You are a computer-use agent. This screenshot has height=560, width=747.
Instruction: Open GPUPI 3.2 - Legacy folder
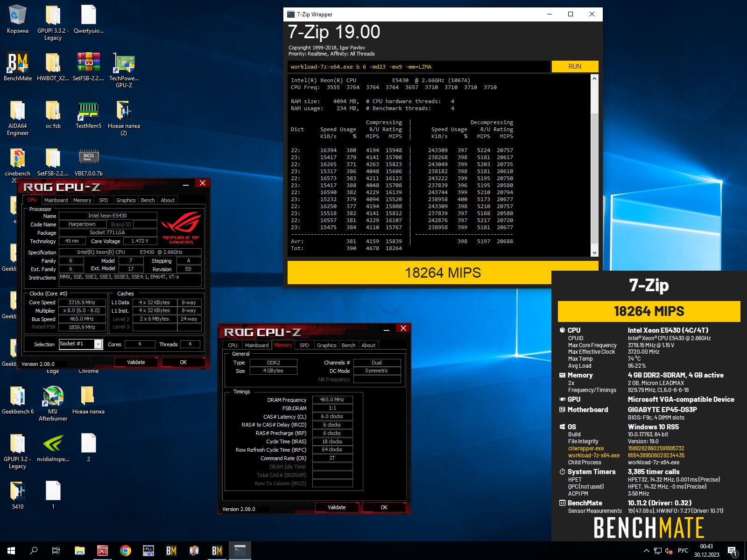(x=18, y=451)
